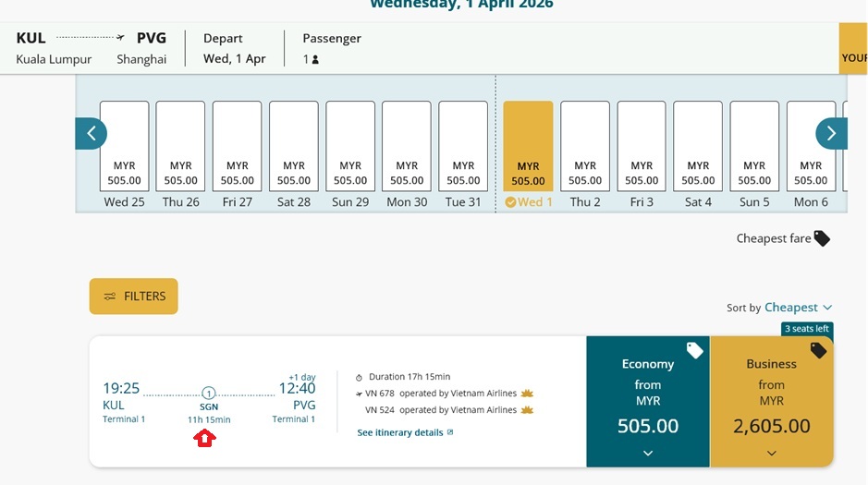Select the highlighted Wed 1 date
The height and width of the screenshot is (485, 868).
529,155
